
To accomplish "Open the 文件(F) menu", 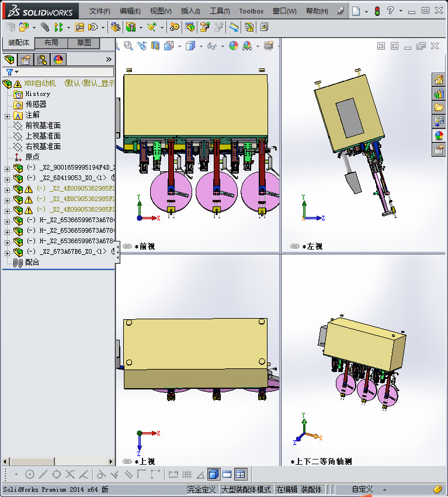I will tap(100, 11).
